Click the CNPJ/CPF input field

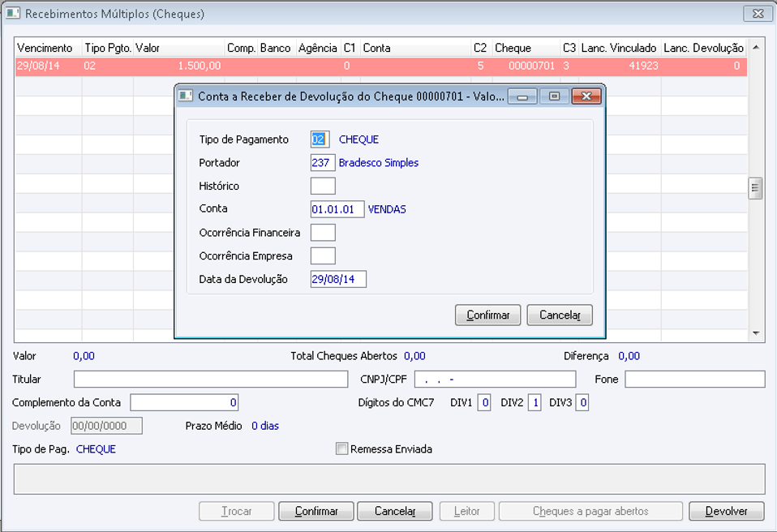click(495, 379)
